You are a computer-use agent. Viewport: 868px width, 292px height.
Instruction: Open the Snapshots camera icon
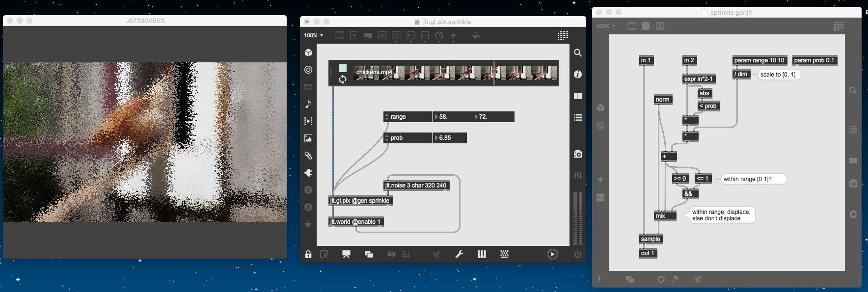tap(578, 154)
